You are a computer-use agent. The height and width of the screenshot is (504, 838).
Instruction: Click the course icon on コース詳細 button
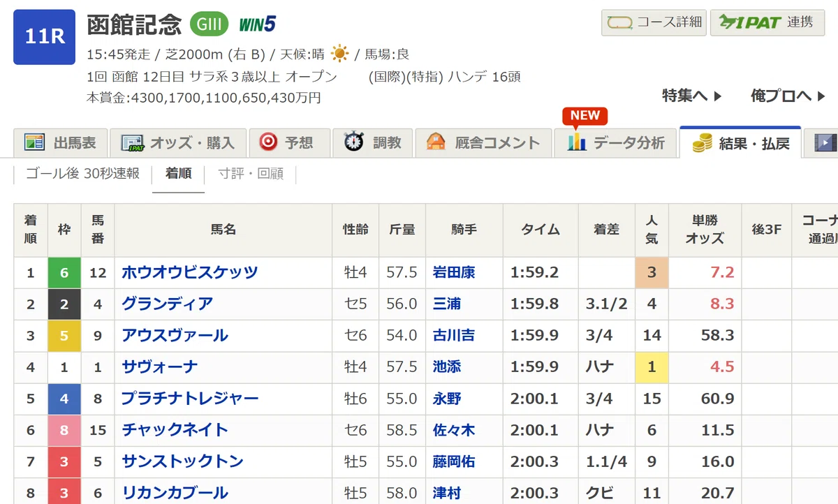tap(620, 22)
